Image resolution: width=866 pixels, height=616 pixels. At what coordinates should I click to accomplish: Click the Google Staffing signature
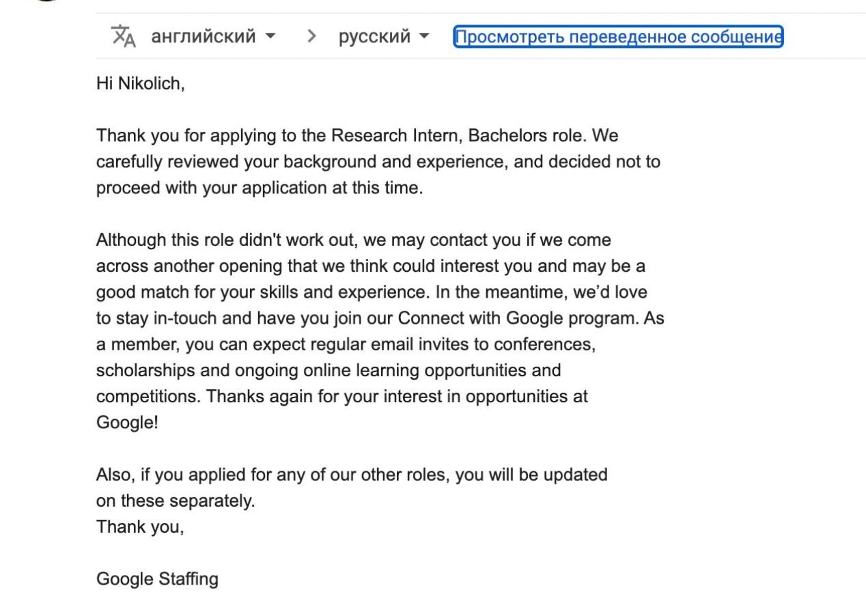tap(157, 579)
